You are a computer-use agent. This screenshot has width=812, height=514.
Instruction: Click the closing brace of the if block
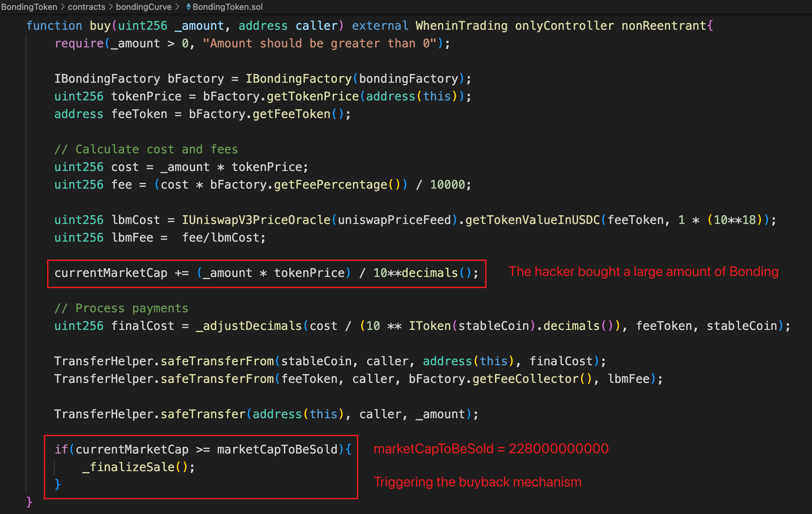pos(58,484)
